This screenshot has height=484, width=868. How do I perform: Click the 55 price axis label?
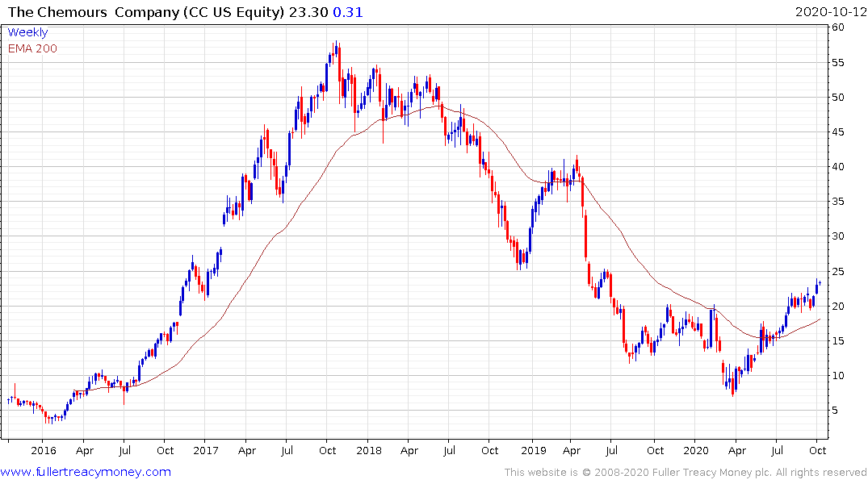[838, 62]
